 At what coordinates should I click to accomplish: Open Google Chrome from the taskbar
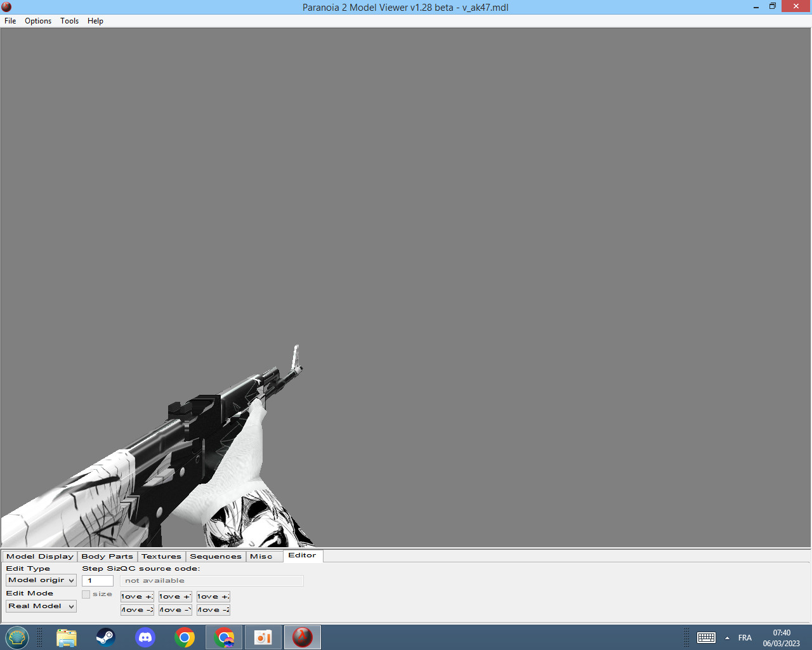click(x=183, y=637)
